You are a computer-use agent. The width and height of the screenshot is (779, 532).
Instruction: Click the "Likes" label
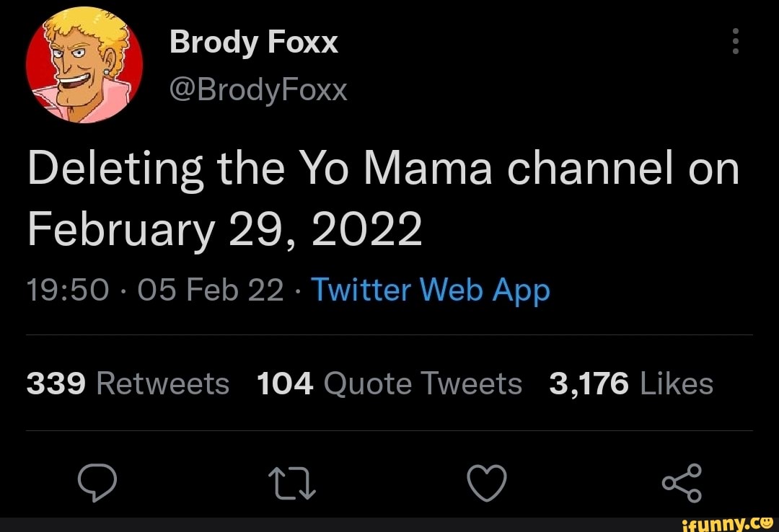(676, 384)
